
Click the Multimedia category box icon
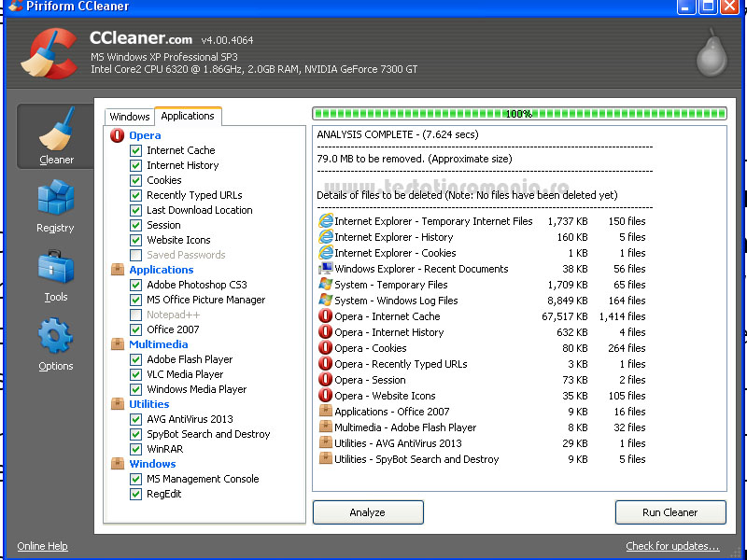(x=117, y=344)
